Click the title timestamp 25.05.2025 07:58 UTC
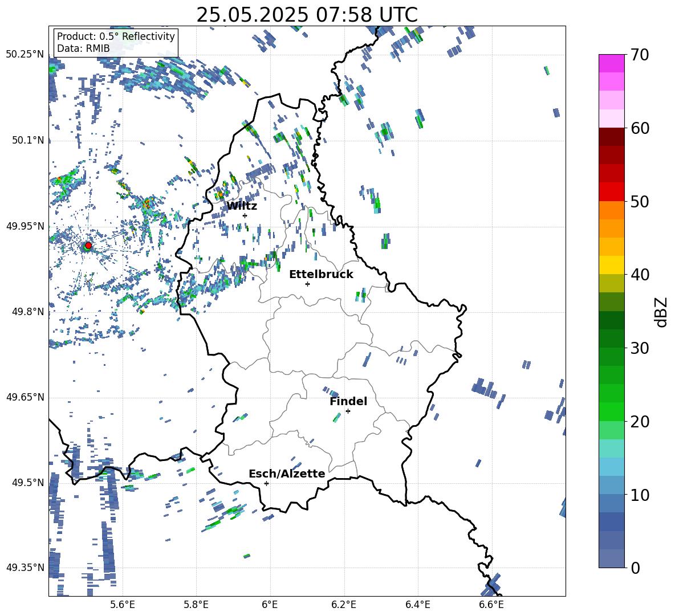Viewport: 675px width, 616px height. click(x=307, y=15)
